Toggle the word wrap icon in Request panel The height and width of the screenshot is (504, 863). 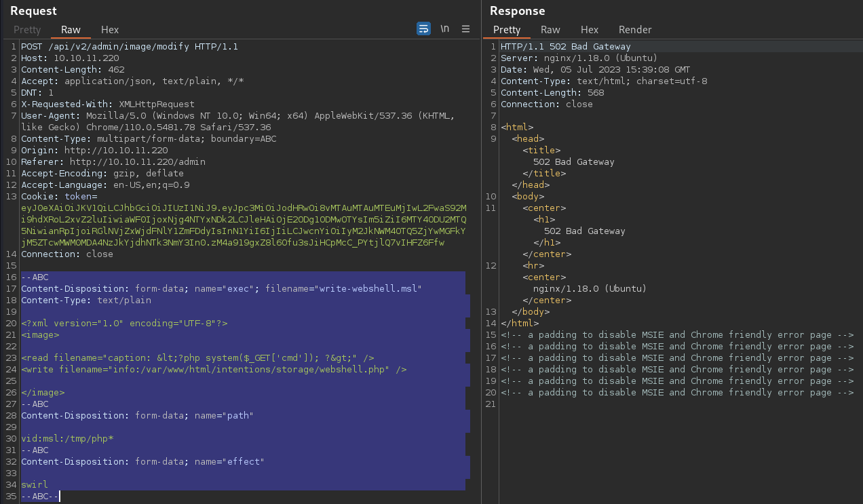[423, 28]
